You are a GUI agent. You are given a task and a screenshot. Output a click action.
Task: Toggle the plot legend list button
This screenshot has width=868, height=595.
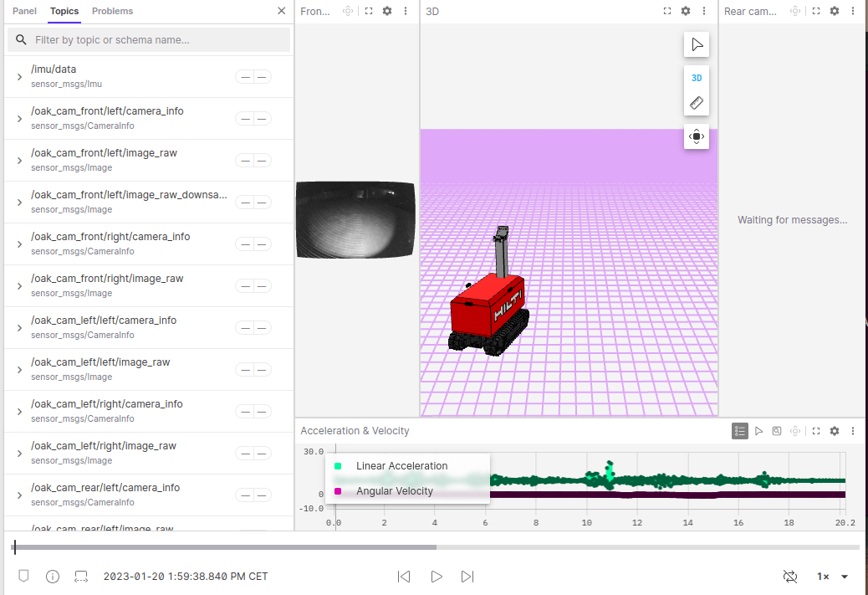(739, 431)
